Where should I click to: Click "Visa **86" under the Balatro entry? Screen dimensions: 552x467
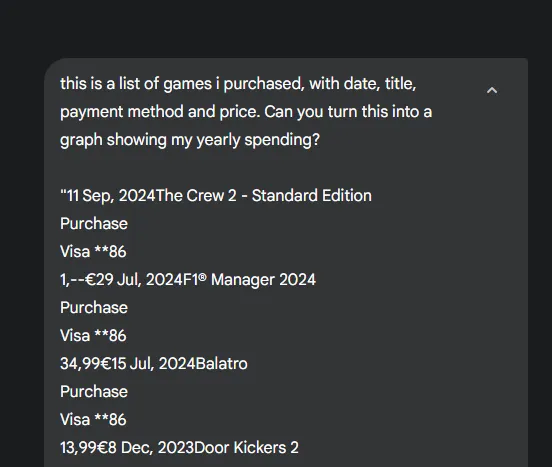click(93, 419)
